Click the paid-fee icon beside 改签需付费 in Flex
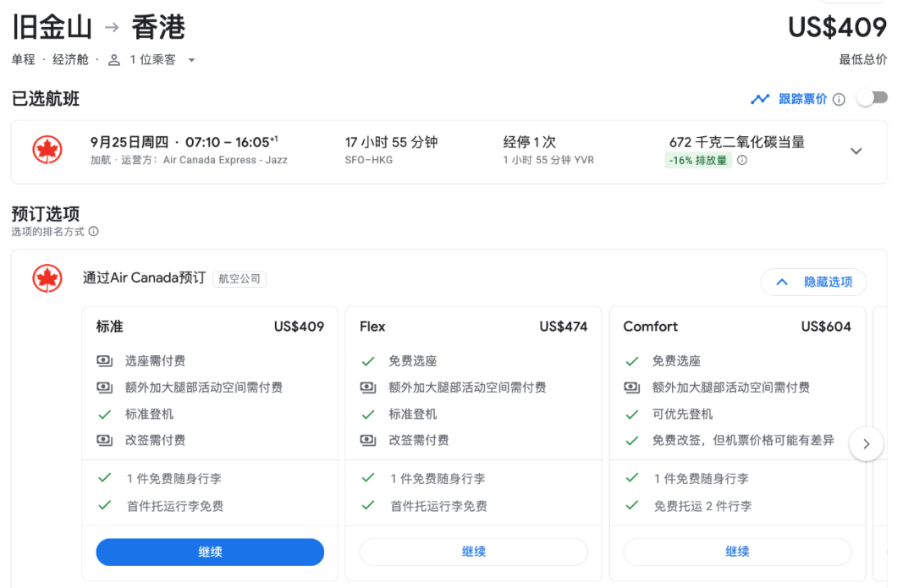The width and height of the screenshot is (914, 588). (368, 440)
